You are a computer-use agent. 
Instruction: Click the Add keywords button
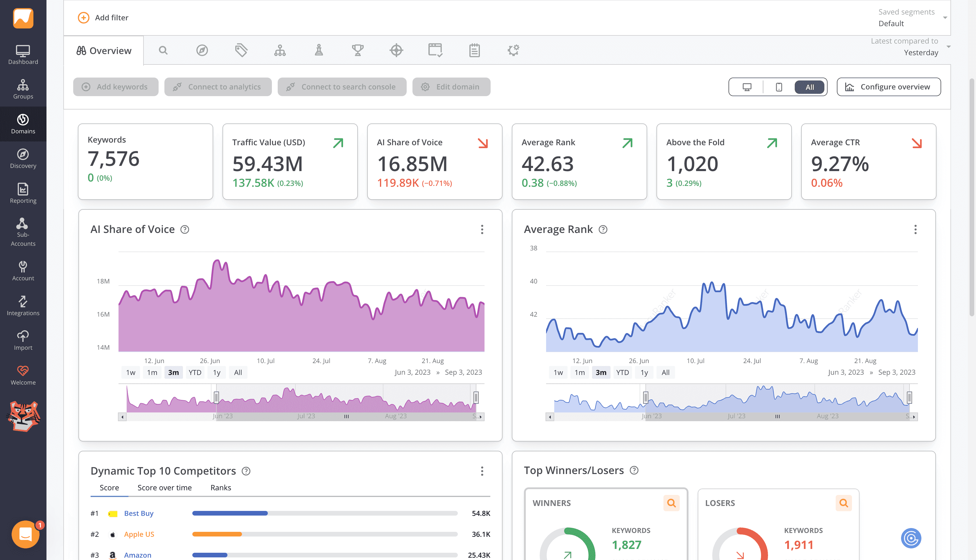pos(116,87)
